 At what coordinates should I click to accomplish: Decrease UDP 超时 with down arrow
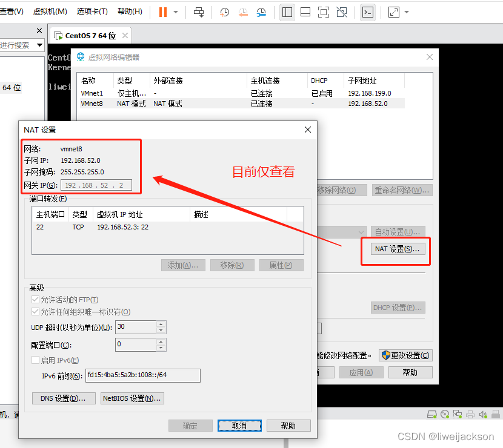[x=161, y=331]
